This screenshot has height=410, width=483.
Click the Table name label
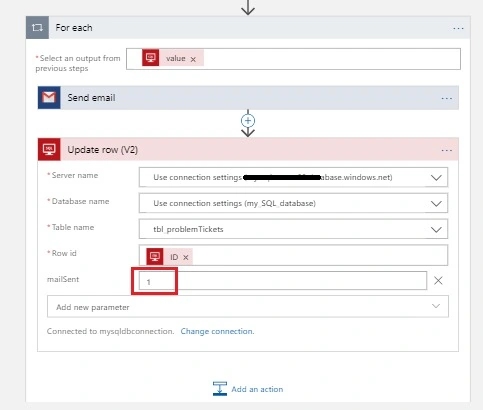tap(73, 227)
